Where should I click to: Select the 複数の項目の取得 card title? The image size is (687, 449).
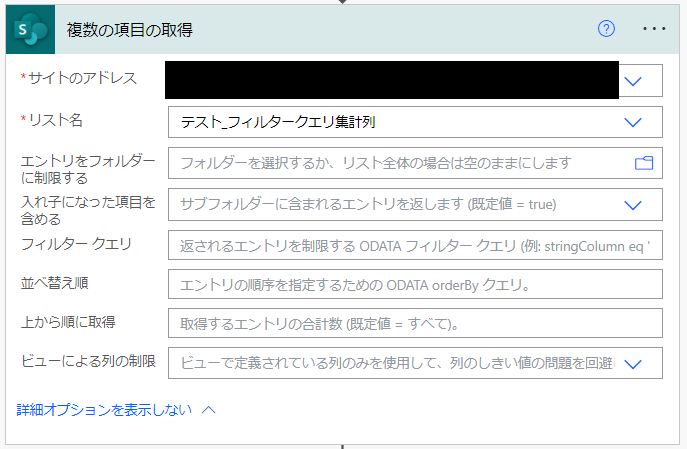pyautogui.click(x=130, y=30)
